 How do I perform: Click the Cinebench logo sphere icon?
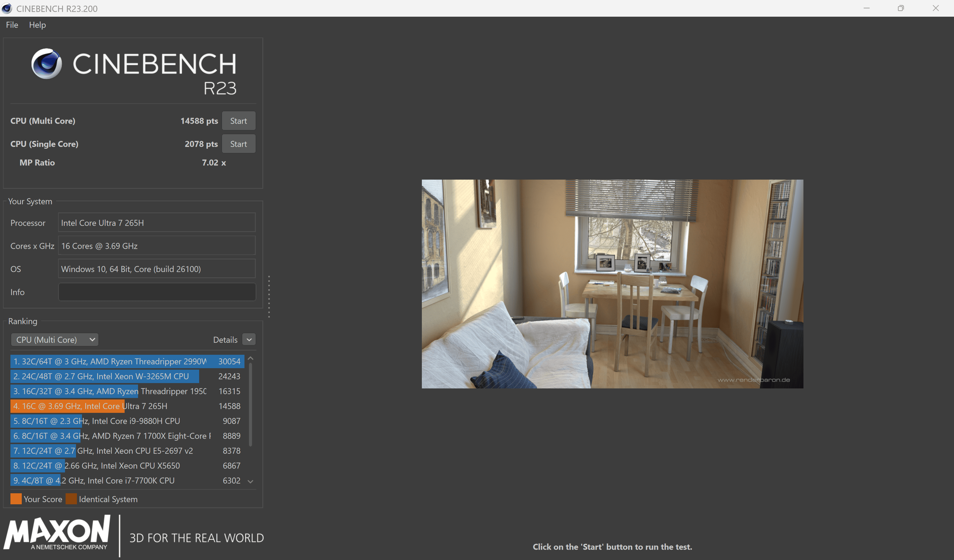47,63
